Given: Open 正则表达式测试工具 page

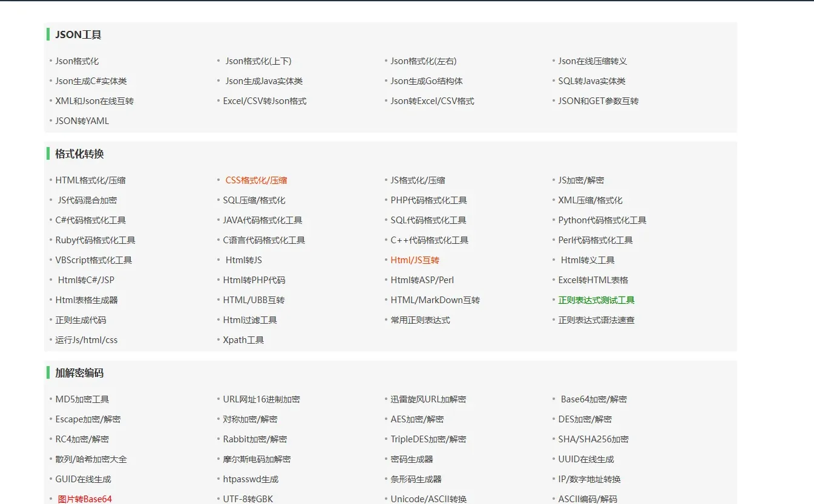Looking at the screenshot, I should point(597,299).
